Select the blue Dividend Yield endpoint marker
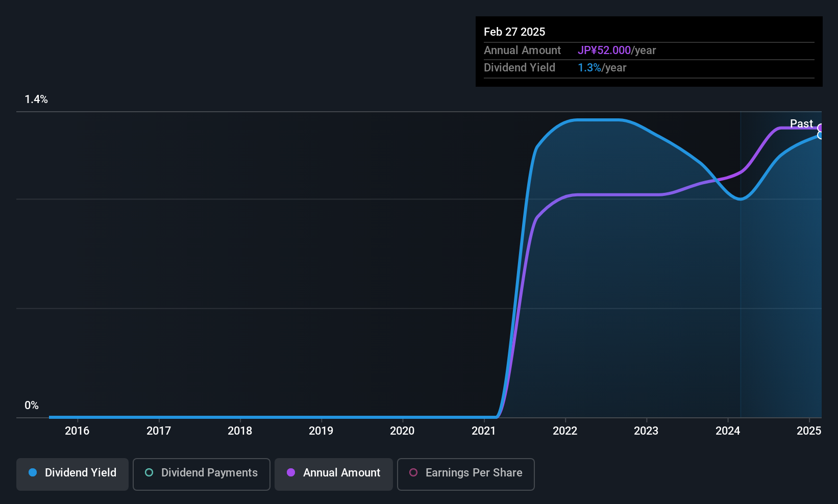 pos(821,135)
